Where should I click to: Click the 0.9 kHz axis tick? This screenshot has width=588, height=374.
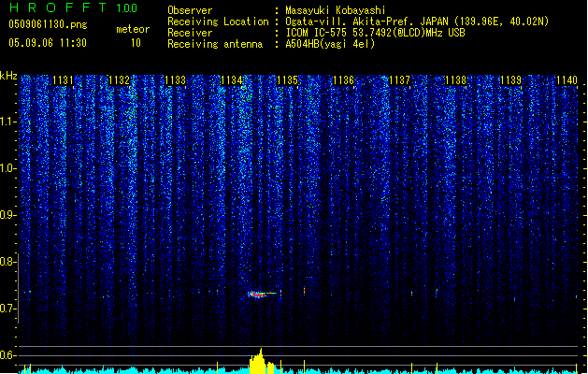[8, 215]
